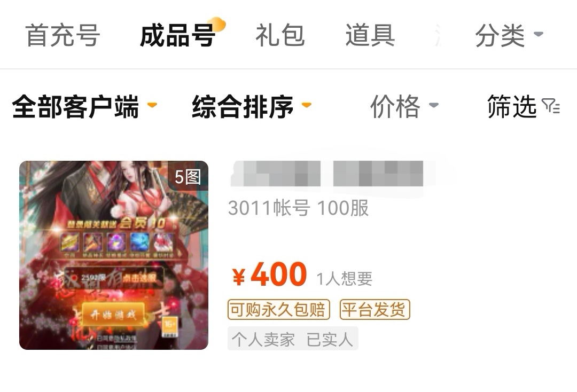577x392 pixels.
Task: Go to the 道具 tab
Action: pos(370,35)
